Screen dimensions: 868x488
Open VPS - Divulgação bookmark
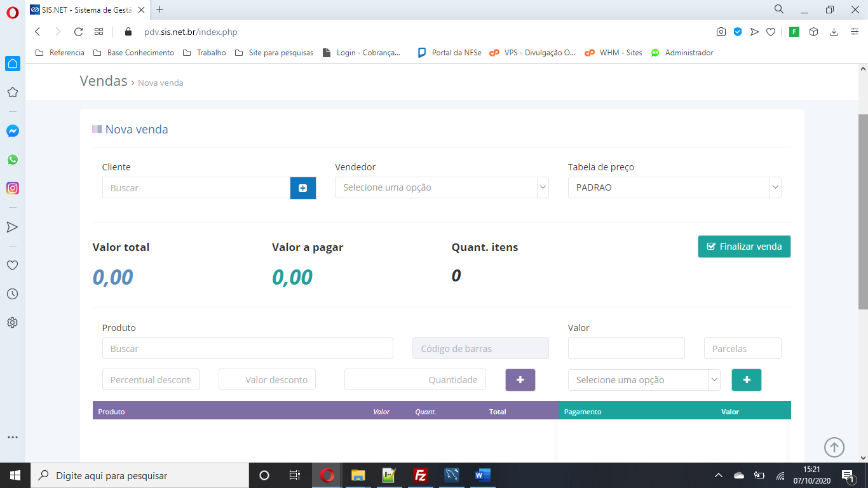click(x=532, y=53)
